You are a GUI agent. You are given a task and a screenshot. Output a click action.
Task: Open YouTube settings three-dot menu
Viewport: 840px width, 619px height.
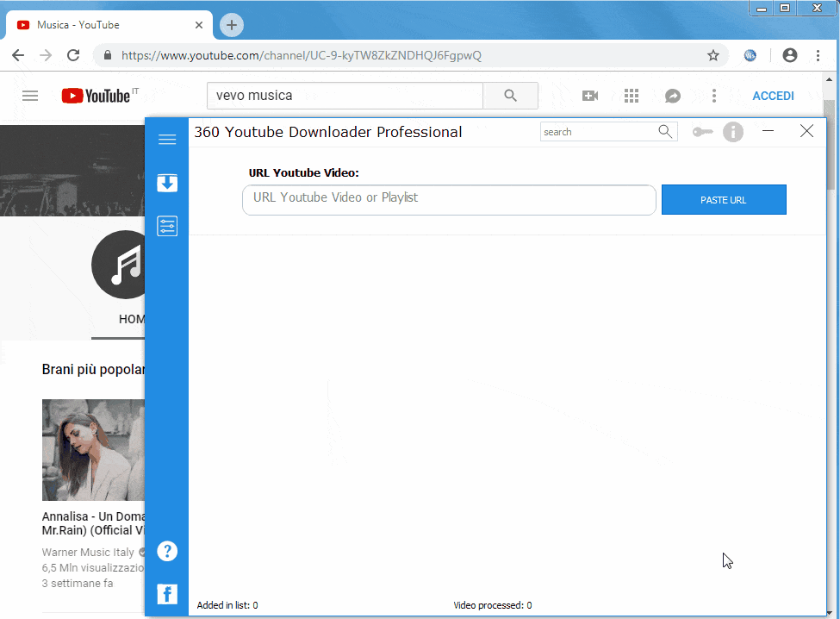pyautogui.click(x=714, y=96)
